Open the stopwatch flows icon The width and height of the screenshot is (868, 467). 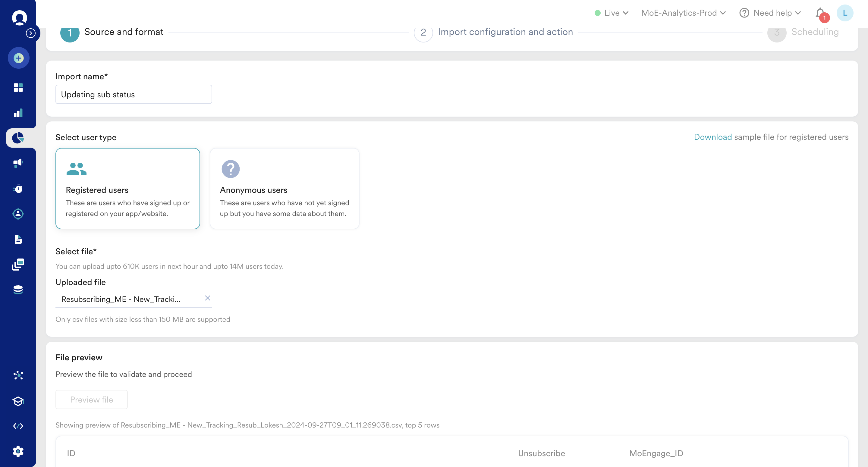coord(18,189)
